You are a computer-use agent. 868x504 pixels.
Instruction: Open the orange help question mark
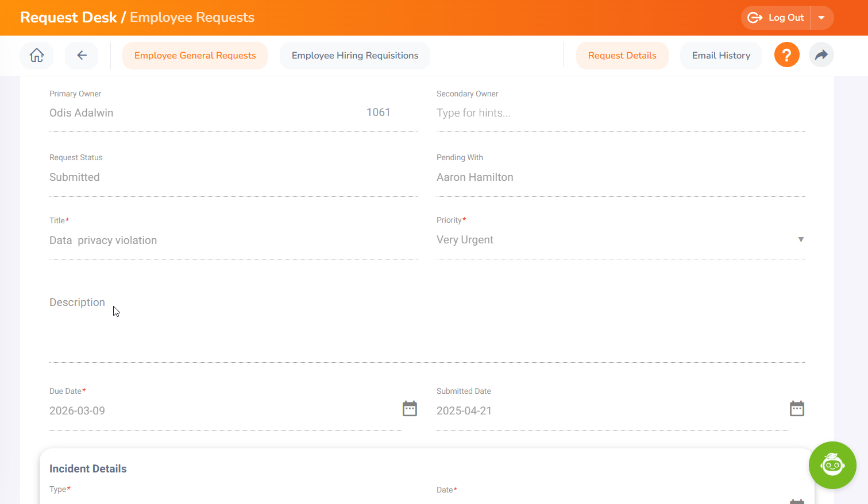pyautogui.click(x=786, y=55)
